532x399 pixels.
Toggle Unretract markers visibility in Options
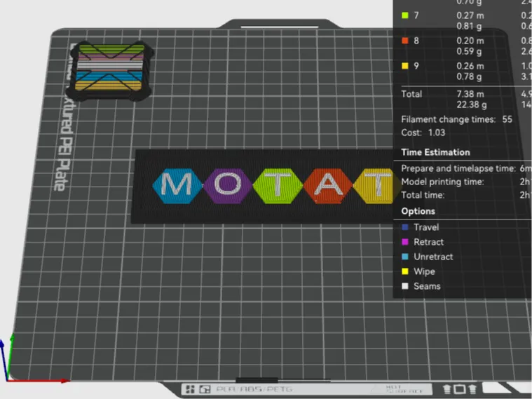click(427, 257)
